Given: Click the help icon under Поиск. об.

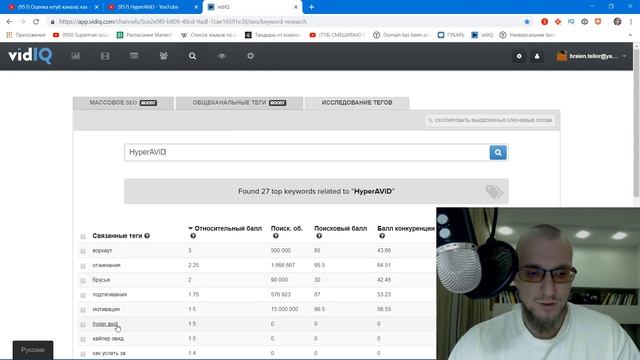Looking at the screenshot, I should coord(276,236).
